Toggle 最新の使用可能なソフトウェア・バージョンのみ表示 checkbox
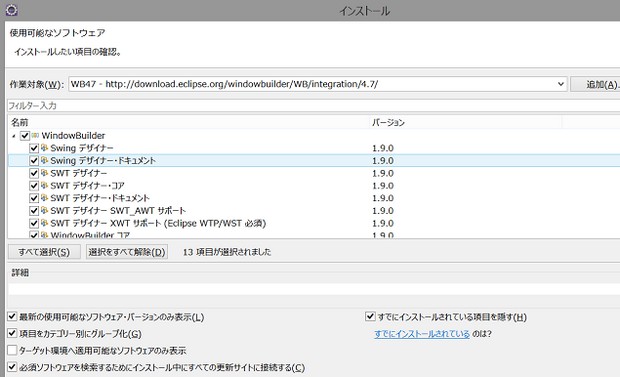 point(12,316)
